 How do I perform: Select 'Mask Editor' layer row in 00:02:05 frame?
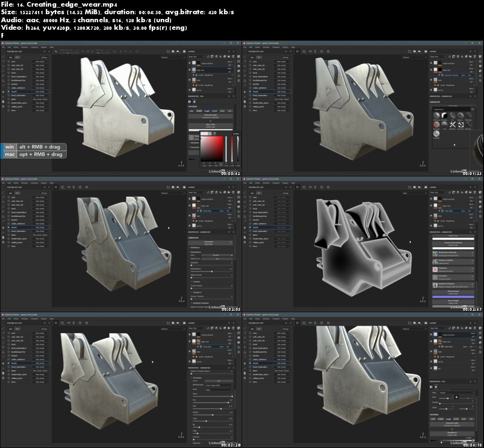pyautogui.click(x=215, y=211)
